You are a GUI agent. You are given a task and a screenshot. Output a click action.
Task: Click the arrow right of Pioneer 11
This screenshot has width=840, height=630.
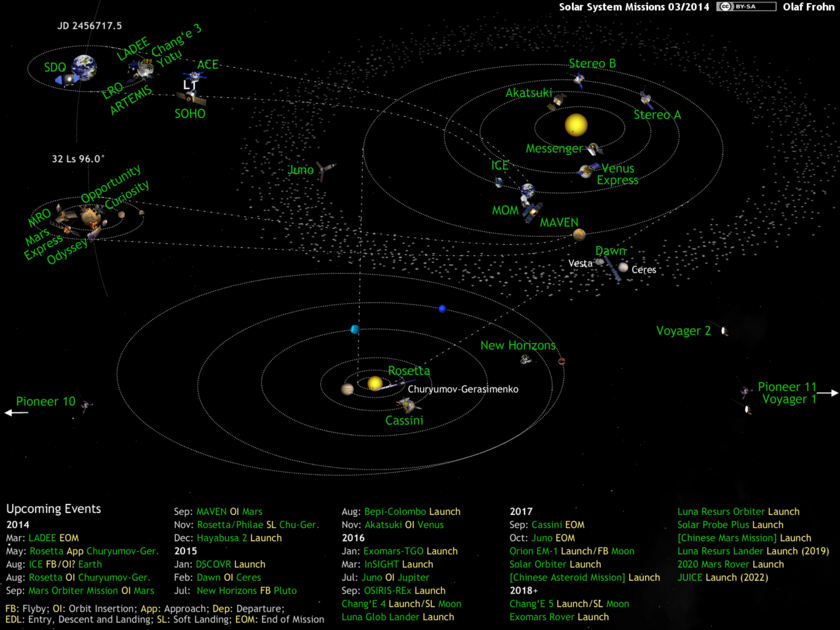tap(828, 393)
